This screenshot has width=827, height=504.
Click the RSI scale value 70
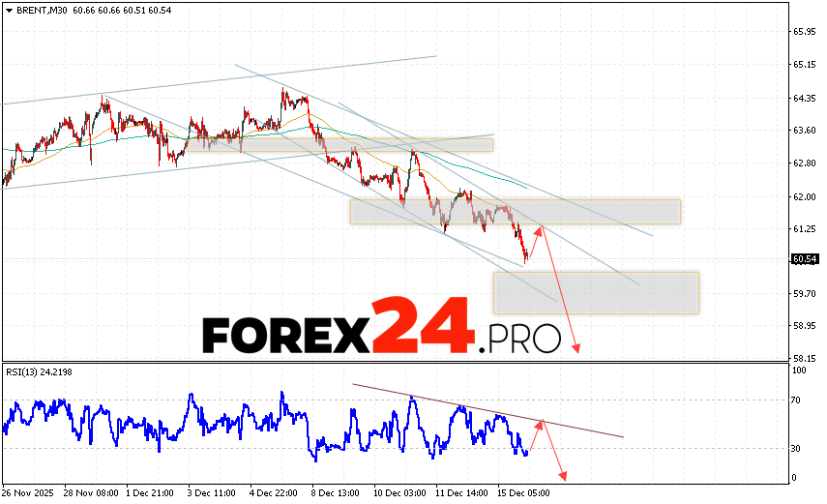pos(796,400)
